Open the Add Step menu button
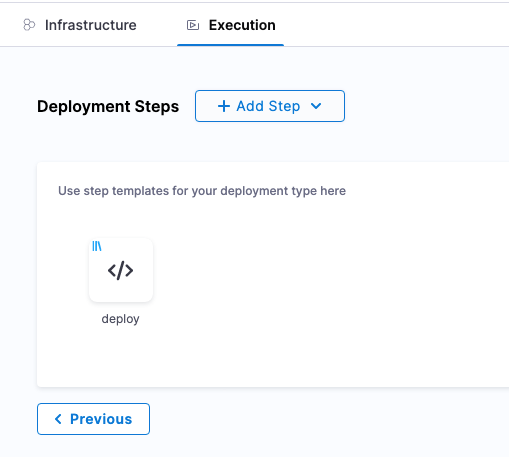The height and width of the screenshot is (457, 509). 270,106
